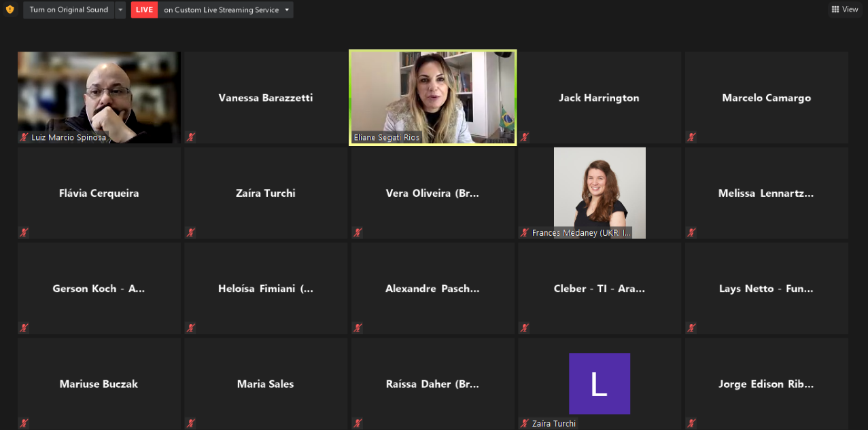The height and width of the screenshot is (430, 868).
Task: Select the Maria Sales name
Action: pos(266,384)
